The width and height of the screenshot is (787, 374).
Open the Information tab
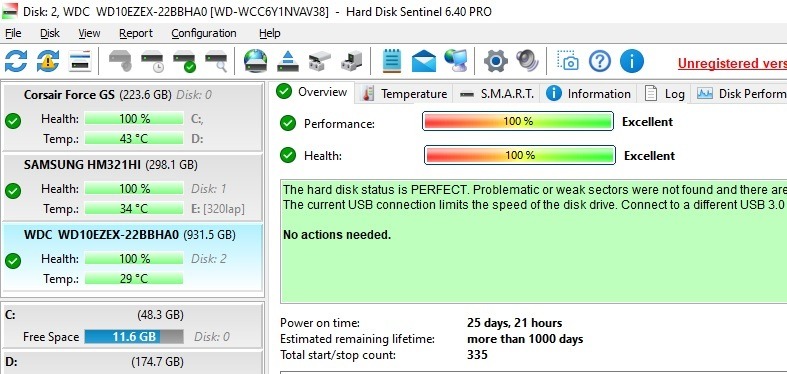(588, 94)
